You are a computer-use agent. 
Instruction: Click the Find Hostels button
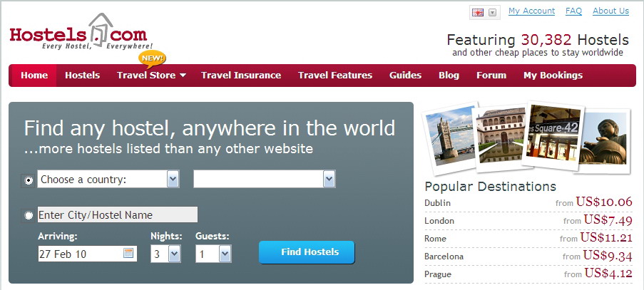pos(307,252)
